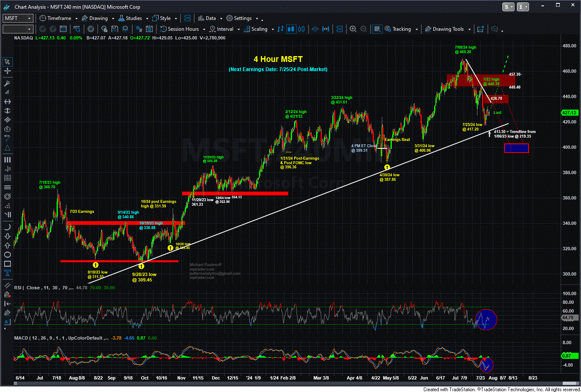Viewport: 581px width, 392px height.
Task: Toggle the hollow candlestick bar type
Action: click(x=302, y=29)
